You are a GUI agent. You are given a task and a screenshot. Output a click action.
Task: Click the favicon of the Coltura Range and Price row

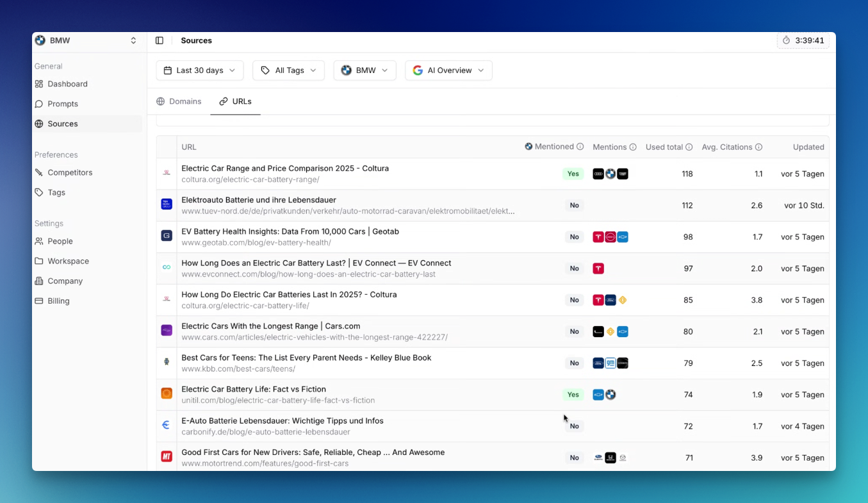point(167,173)
